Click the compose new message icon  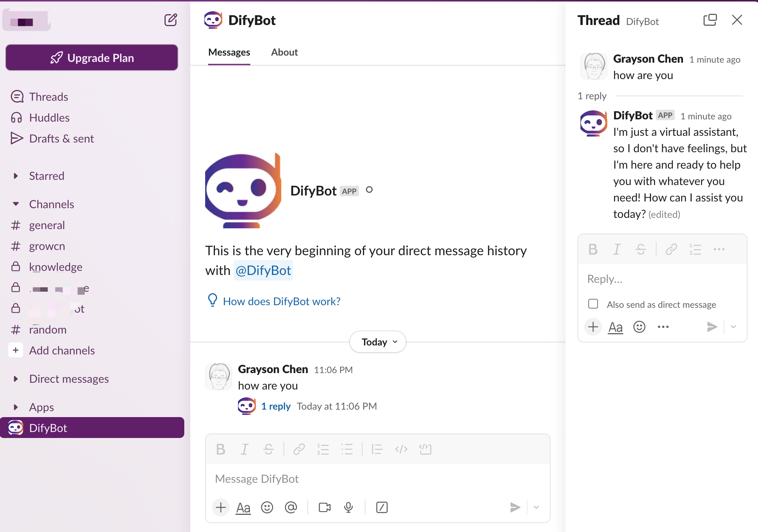pos(170,20)
